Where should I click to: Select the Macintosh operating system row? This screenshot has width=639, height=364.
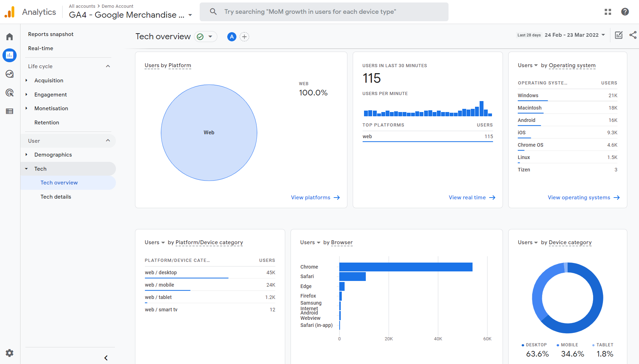(568, 108)
